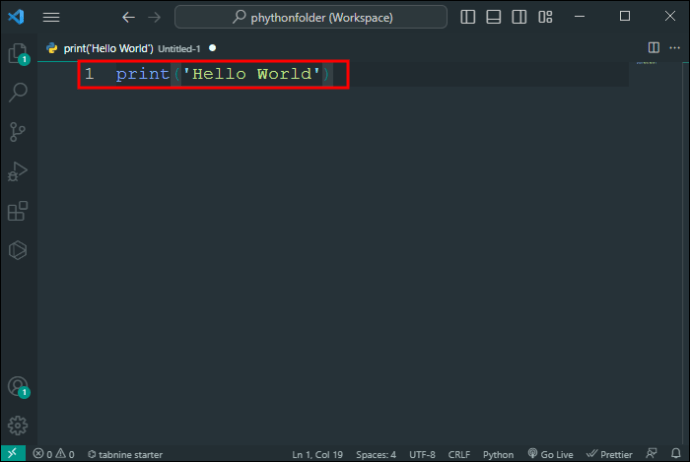The image size is (690, 462).
Task: Click line number 1 in gutter
Action: 89,74
